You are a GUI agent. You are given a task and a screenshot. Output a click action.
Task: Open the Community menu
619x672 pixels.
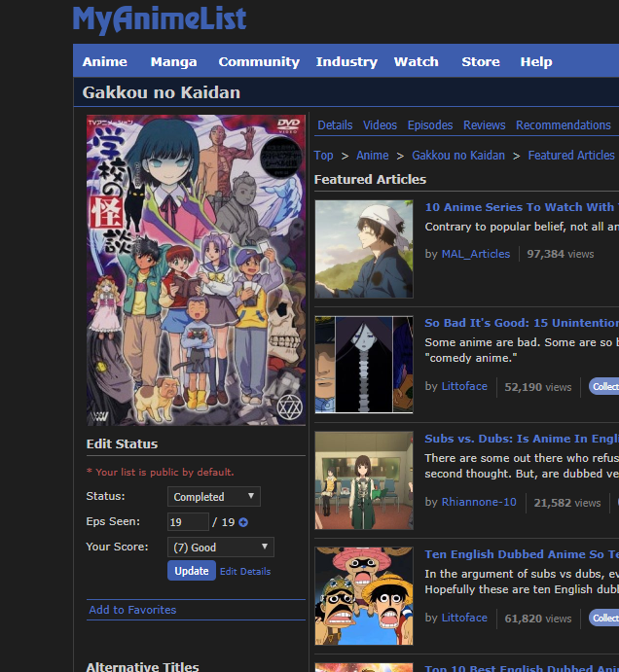tap(259, 61)
